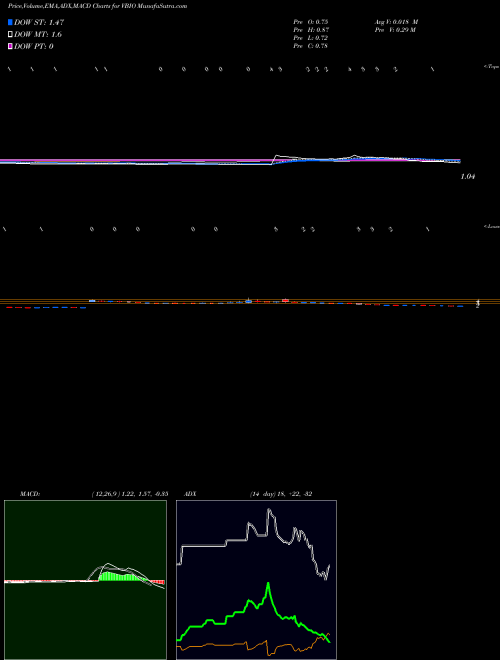500x660 pixels.
Task: Click the white EMA spike on price chart
Action: [278, 156]
